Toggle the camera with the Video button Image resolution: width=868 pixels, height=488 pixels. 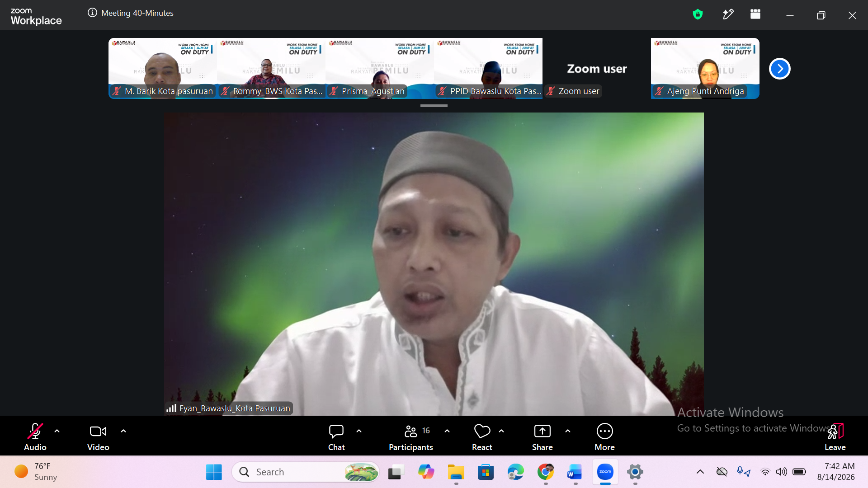98,437
